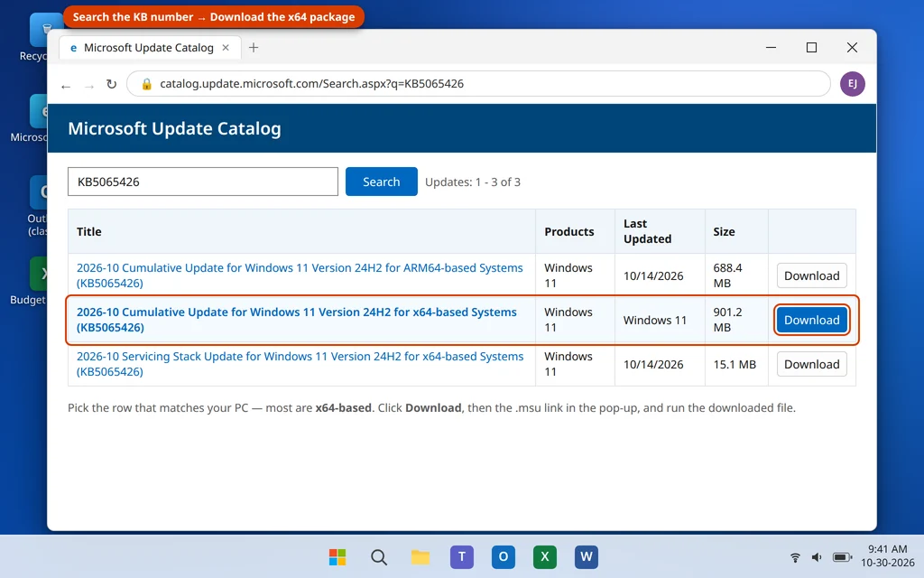Open the ARM64-based Systems Cumulative Update link
The width and height of the screenshot is (924, 578).
click(x=300, y=275)
